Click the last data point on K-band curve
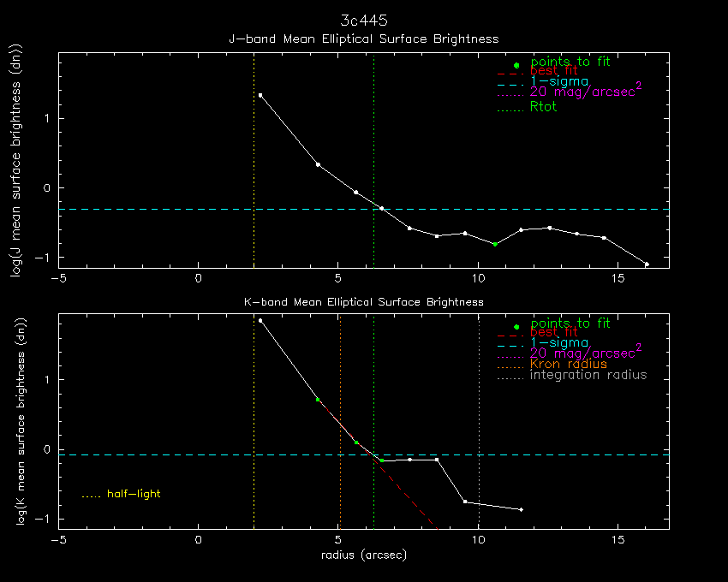Screen dimensions: 728x582 521,510
